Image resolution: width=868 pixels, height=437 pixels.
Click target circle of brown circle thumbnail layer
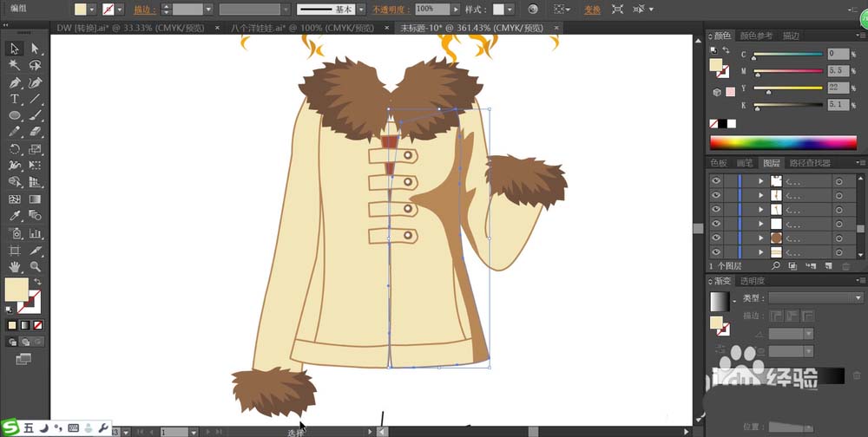(x=839, y=238)
